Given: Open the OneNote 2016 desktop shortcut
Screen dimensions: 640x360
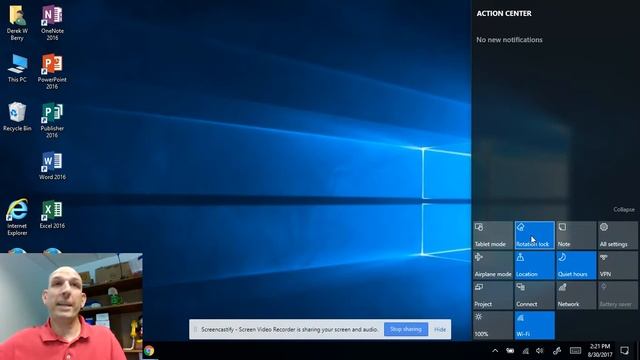Looking at the screenshot, I should [52, 23].
